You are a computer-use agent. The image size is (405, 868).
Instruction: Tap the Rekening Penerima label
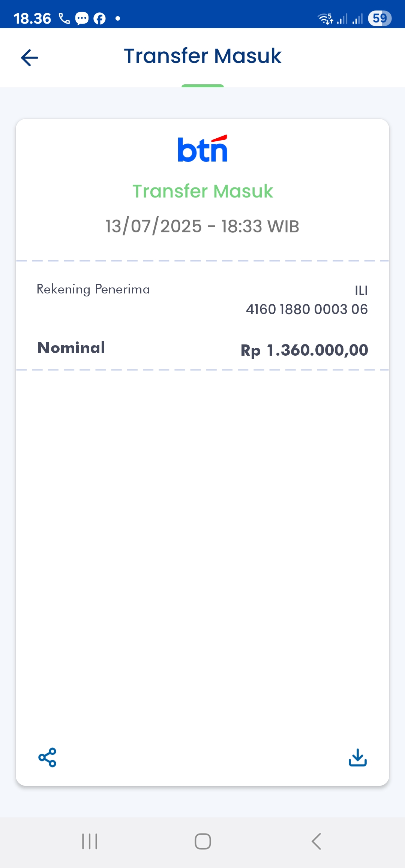93,289
